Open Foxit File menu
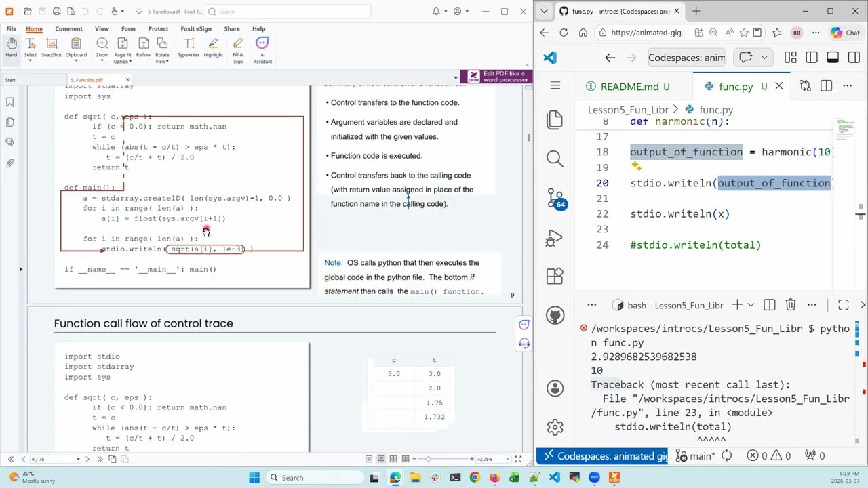 [12, 28]
